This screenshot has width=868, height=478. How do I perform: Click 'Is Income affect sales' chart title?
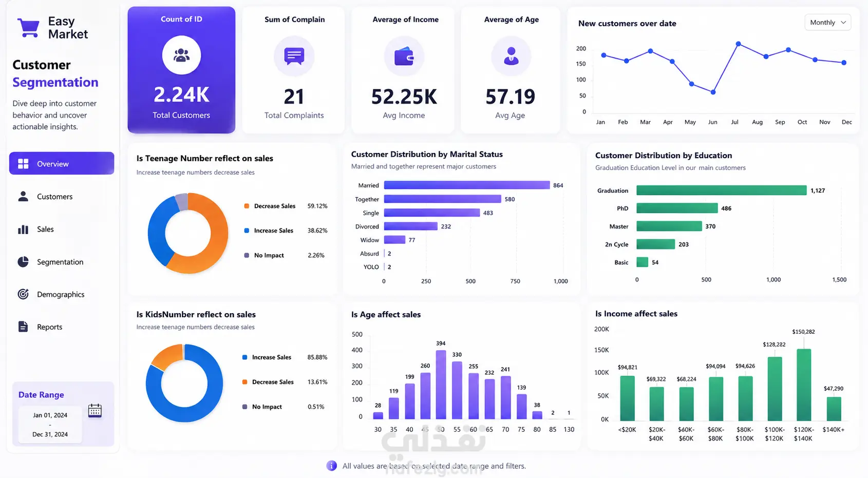(636, 314)
